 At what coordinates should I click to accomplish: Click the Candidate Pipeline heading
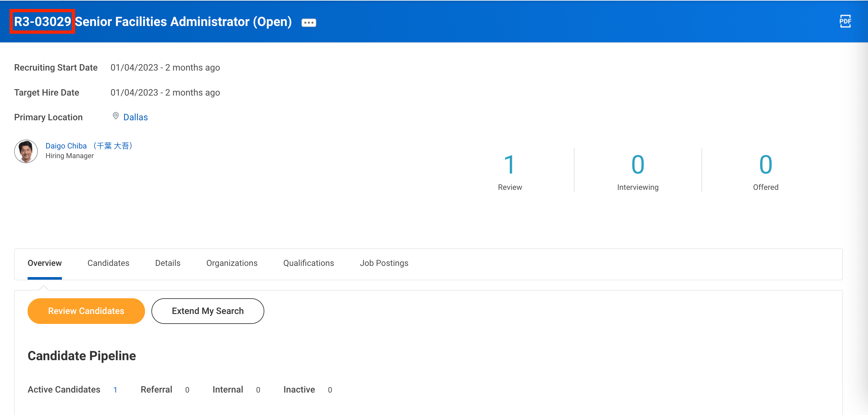(82, 355)
